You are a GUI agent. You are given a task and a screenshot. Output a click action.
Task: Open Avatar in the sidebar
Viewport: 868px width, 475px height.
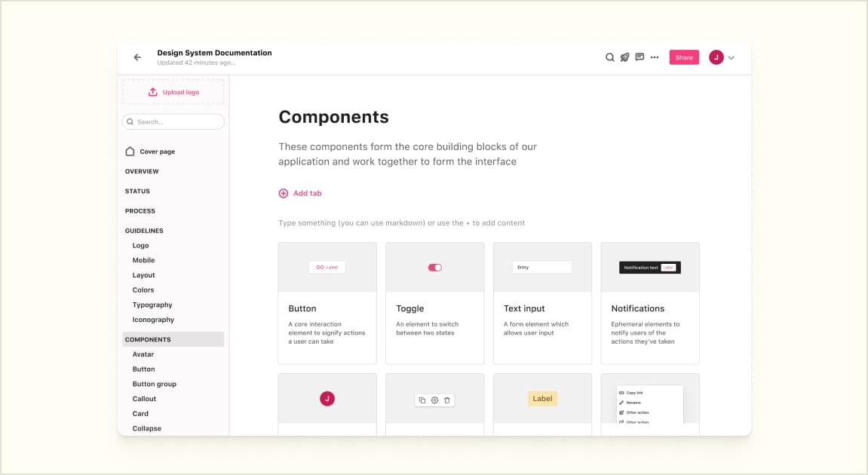coord(143,354)
